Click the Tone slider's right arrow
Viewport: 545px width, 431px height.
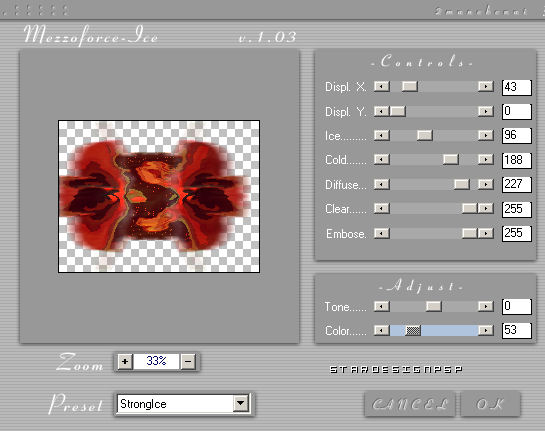click(486, 306)
